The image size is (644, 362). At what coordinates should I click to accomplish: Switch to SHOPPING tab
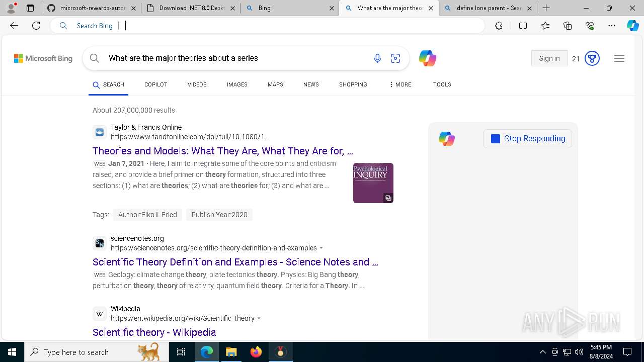click(353, 84)
